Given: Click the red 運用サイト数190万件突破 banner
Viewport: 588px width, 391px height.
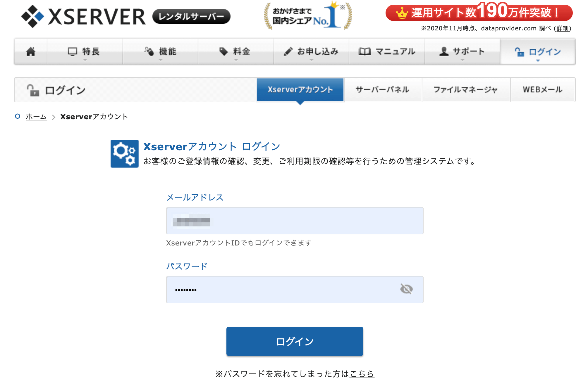Looking at the screenshot, I should tap(479, 12).
